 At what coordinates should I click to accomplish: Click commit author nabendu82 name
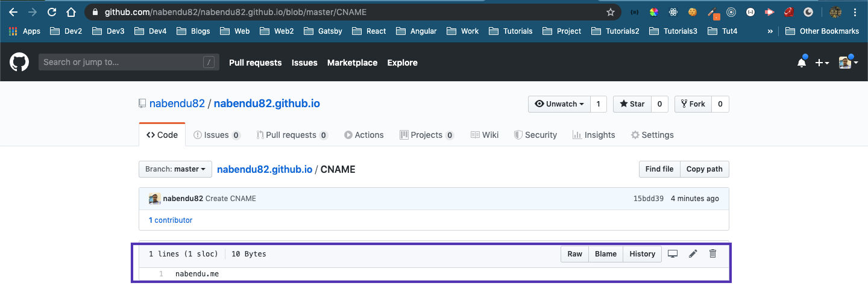[x=183, y=199]
